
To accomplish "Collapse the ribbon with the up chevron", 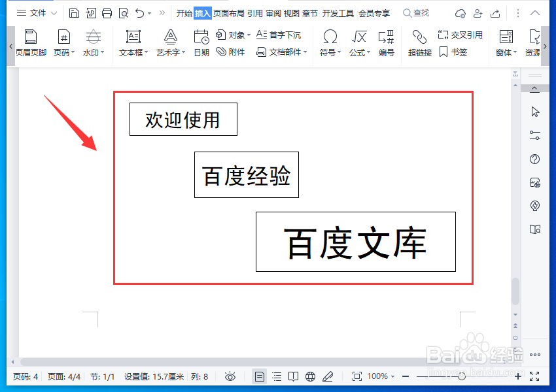I will tap(534, 13).
